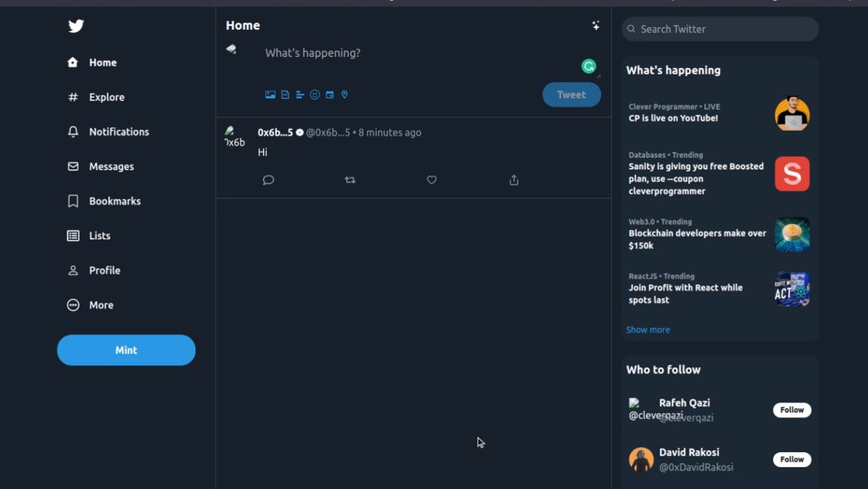Open the 0x6b...5 author name
The width and height of the screenshot is (868, 489).
[x=275, y=133]
